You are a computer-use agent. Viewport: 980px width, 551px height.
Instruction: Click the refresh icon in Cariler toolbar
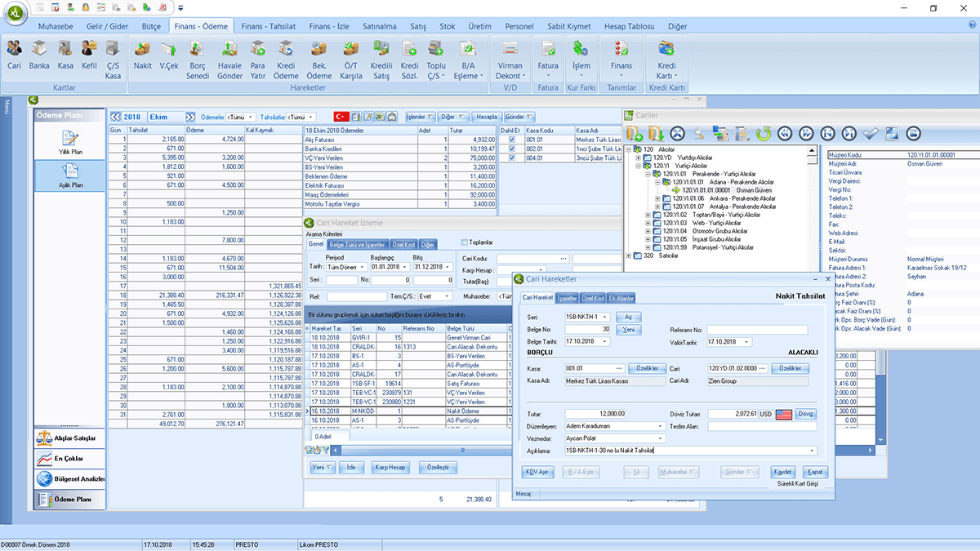764,133
